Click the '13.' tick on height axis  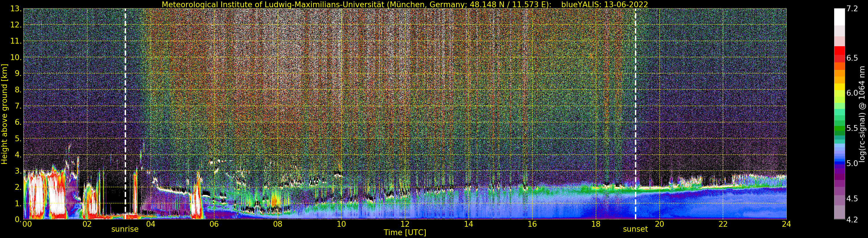click(x=16, y=9)
